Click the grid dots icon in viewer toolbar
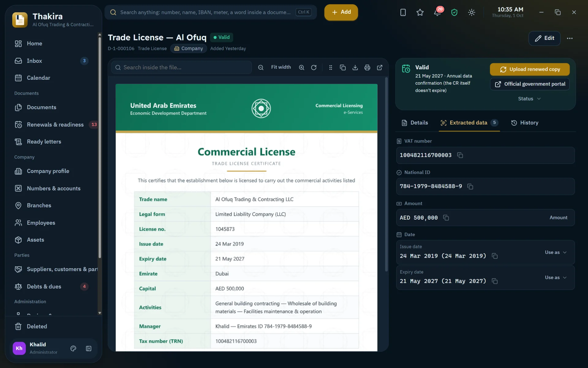588x368 pixels. click(330, 67)
